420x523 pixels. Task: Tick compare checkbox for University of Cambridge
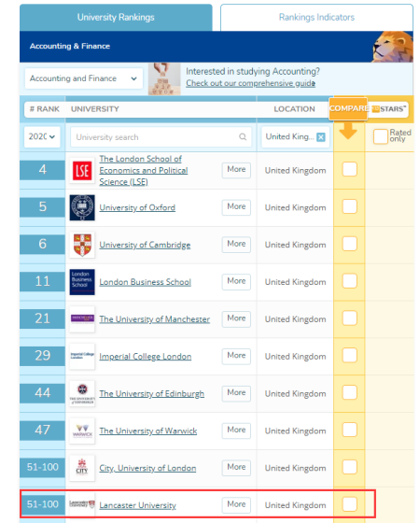(349, 244)
